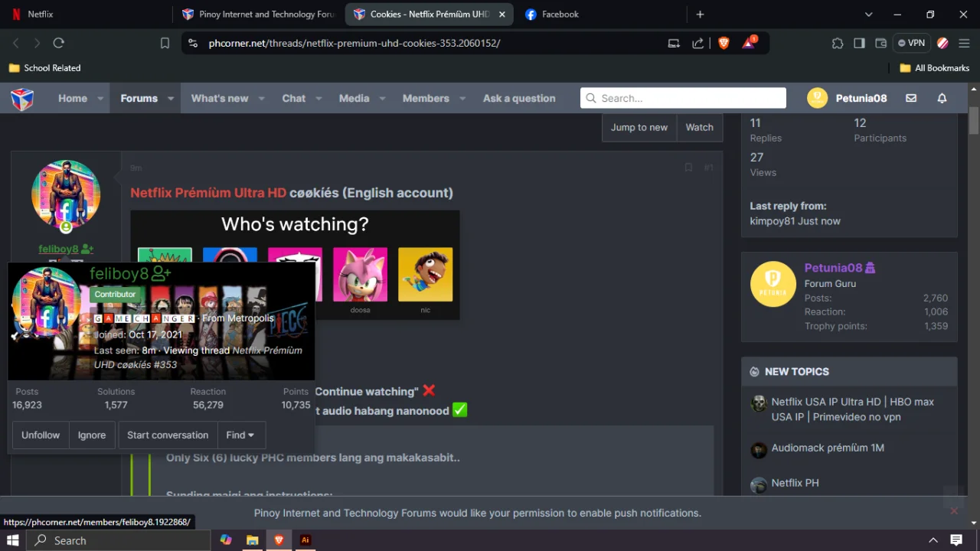The image size is (980, 551).
Task: Dismiss the push notification banner
Action: pyautogui.click(x=954, y=511)
